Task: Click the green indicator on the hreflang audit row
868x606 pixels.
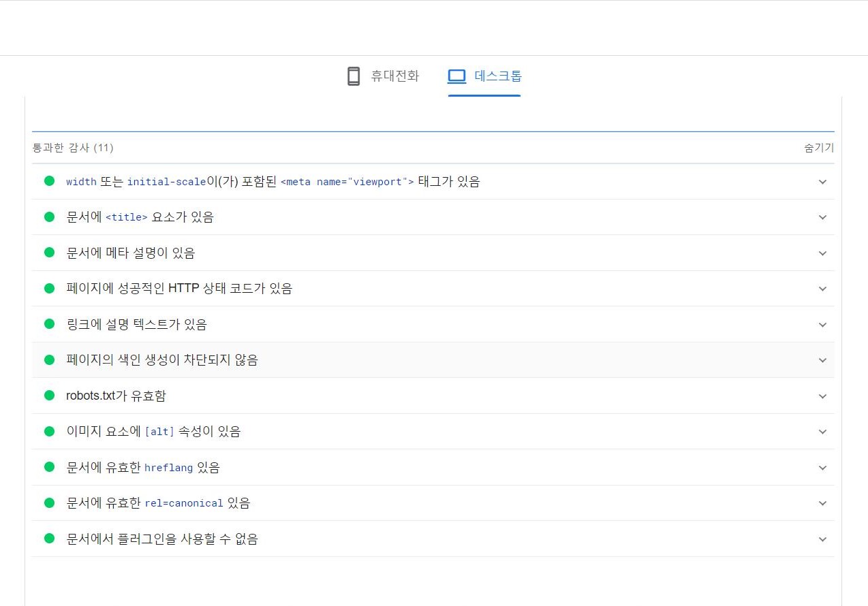Action: pyautogui.click(x=49, y=467)
